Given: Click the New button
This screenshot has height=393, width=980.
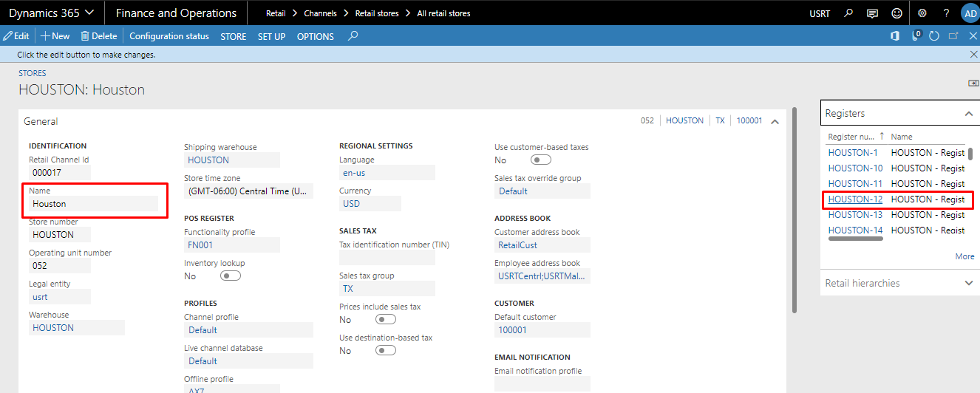Looking at the screenshot, I should pos(55,36).
